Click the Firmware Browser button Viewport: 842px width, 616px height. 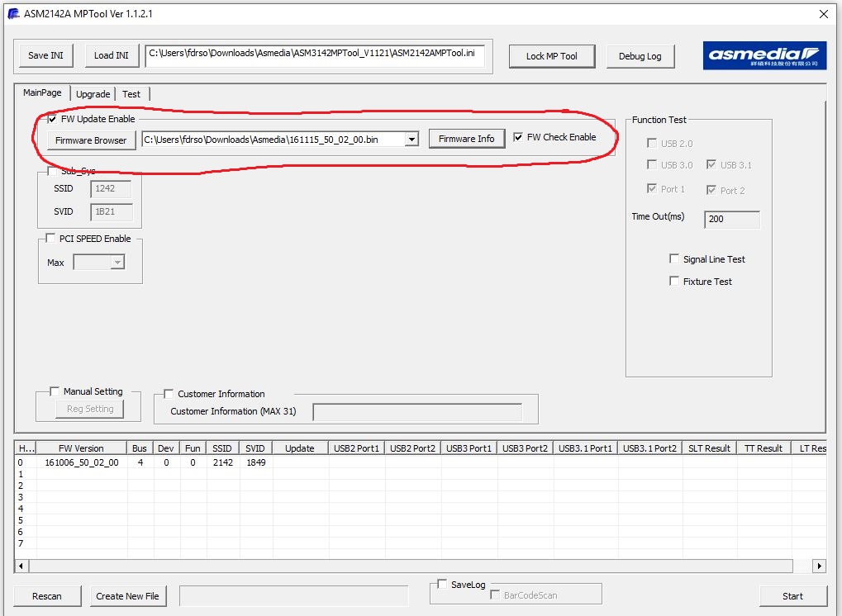pos(91,140)
